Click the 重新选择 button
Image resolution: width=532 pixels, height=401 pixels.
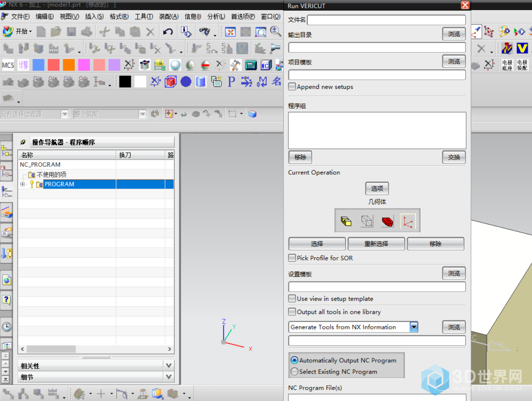click(x=376, y=244)
